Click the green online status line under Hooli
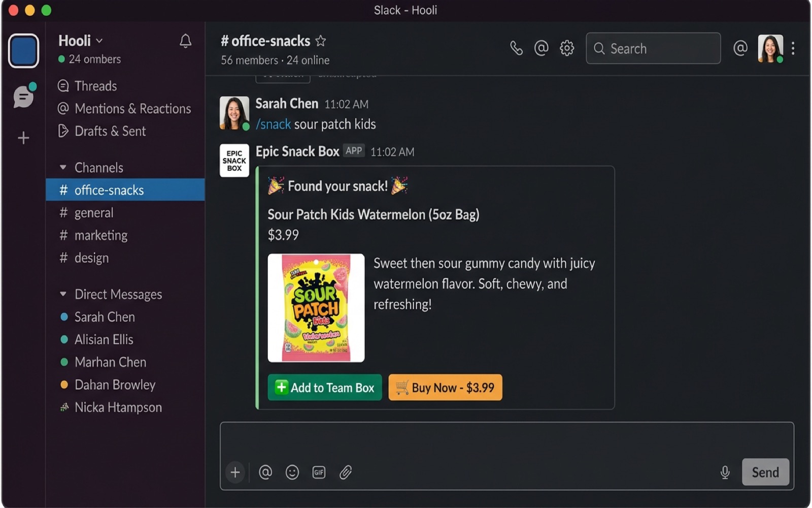The width and height of the screenshot is (812, 508). point(90,59)
